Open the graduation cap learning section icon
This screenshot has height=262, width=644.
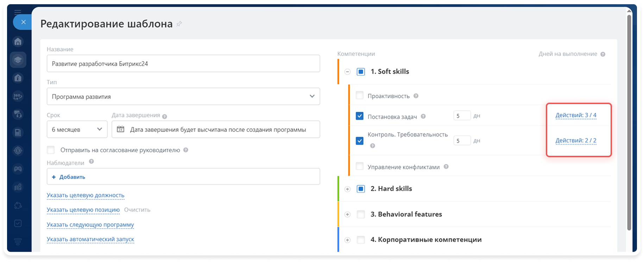[18, 60]
